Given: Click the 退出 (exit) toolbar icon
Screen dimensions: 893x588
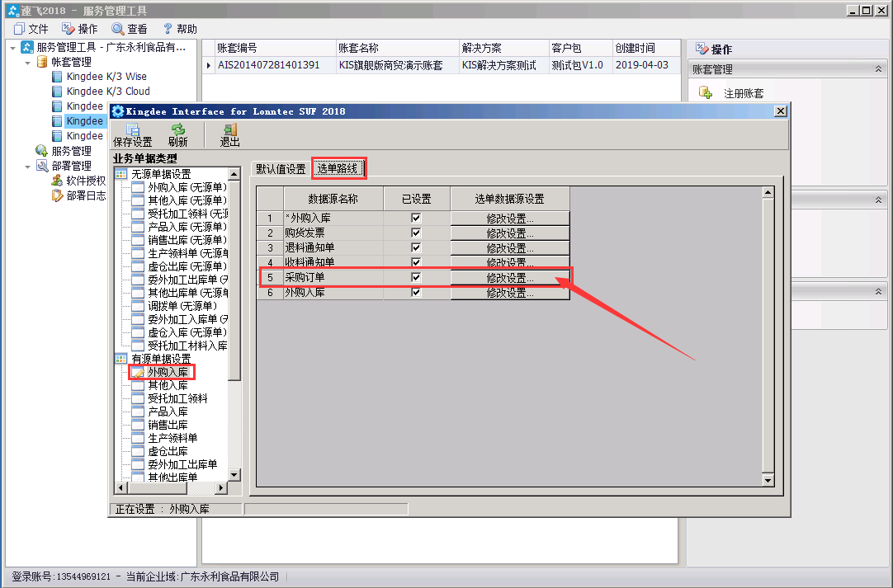Looking at the screenshot, I should 230,129.
